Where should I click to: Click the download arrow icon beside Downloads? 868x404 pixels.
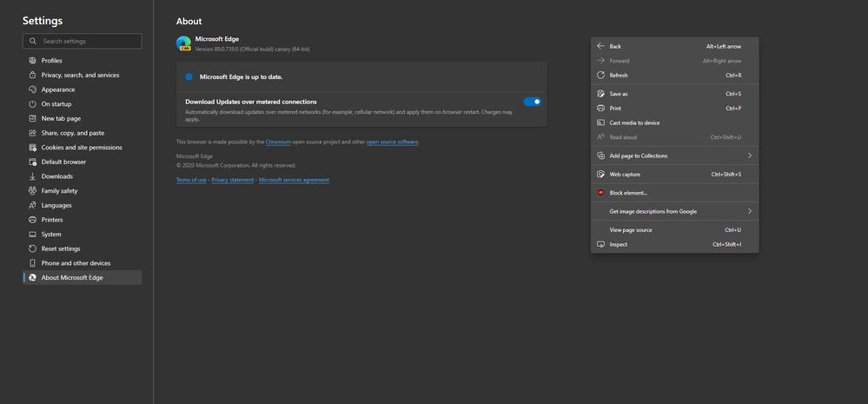click(x=32, y=176)
